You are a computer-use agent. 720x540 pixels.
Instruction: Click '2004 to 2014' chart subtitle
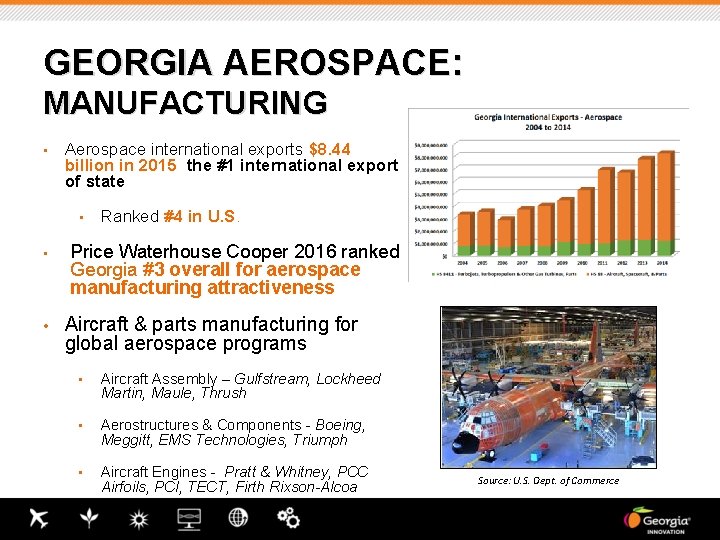point(548,127)
